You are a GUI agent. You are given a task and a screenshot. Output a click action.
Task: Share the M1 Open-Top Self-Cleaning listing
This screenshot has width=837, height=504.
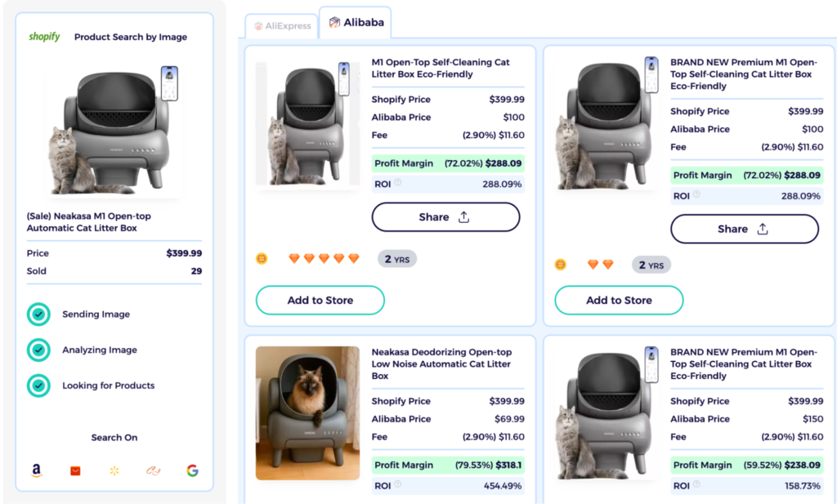445,216
